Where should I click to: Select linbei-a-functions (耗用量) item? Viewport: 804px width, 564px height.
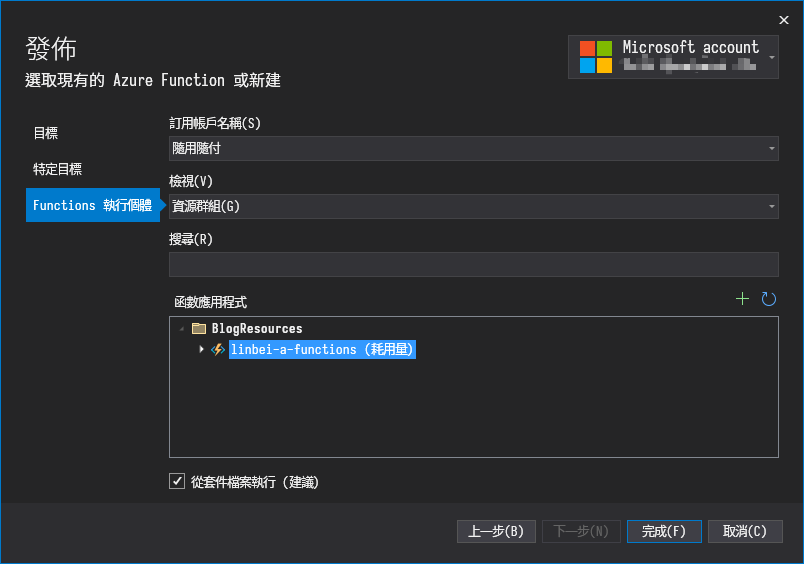click(x=322, y=350)
